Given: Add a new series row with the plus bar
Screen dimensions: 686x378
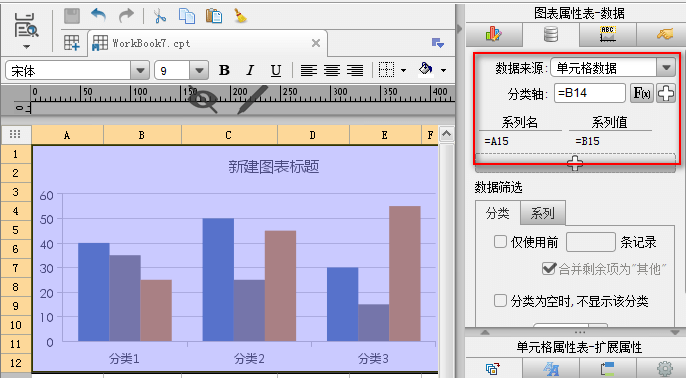Looking at the screenshot, I should point(575,163).
